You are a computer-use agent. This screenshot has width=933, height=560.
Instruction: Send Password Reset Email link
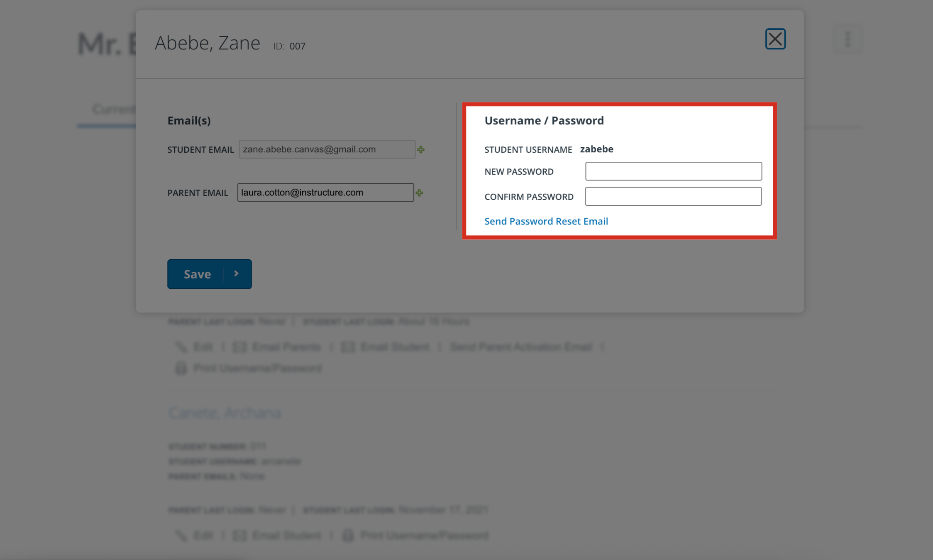[546, 221]
